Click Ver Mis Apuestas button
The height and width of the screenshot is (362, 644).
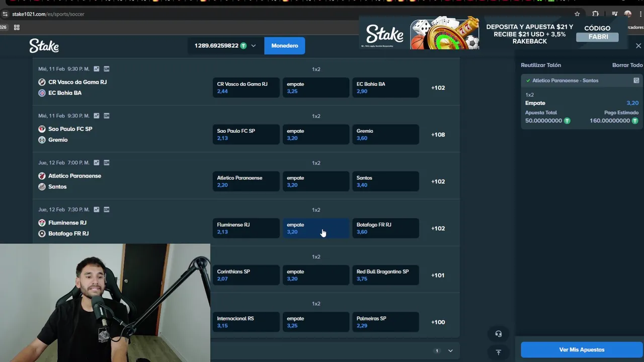pos(582,350)
